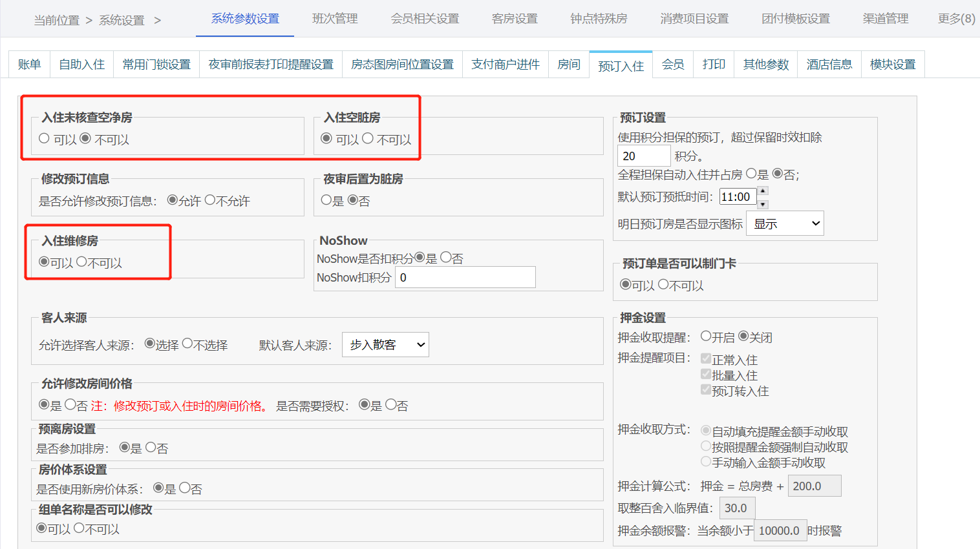Open 会员相关设置 tab
This screenshot has height=549, width=980.
coord(425,19)
